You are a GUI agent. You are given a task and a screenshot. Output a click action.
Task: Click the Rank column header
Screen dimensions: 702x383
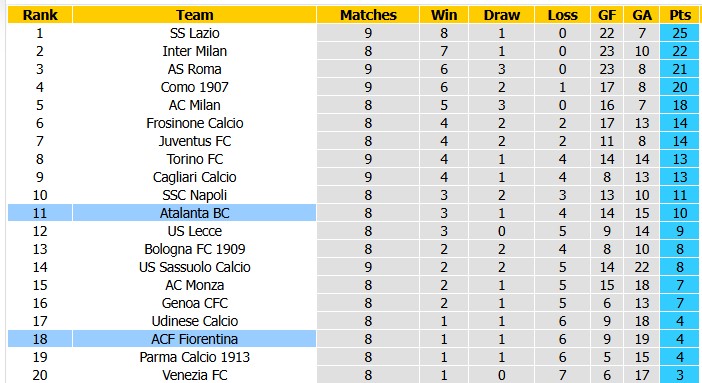(x=40, y=15)
